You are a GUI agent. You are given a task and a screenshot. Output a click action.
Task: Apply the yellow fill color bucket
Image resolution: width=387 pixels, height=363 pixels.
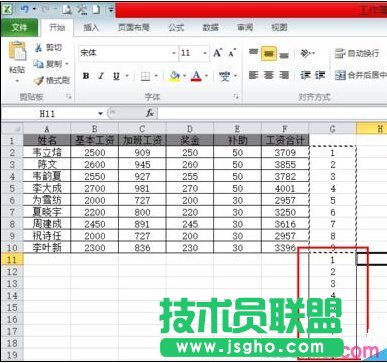174,76
